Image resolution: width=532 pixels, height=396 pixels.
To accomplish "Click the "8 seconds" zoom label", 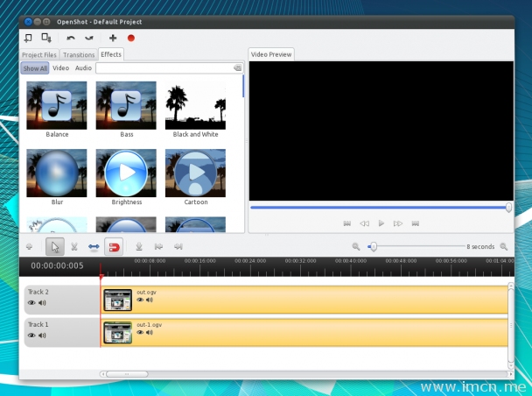I will (480, 246).
